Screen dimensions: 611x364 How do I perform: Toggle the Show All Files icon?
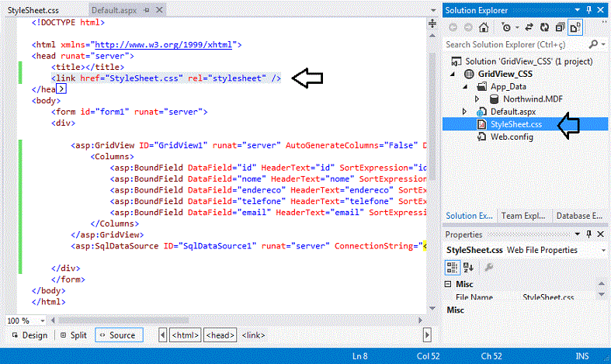click(x=575, y=27)
